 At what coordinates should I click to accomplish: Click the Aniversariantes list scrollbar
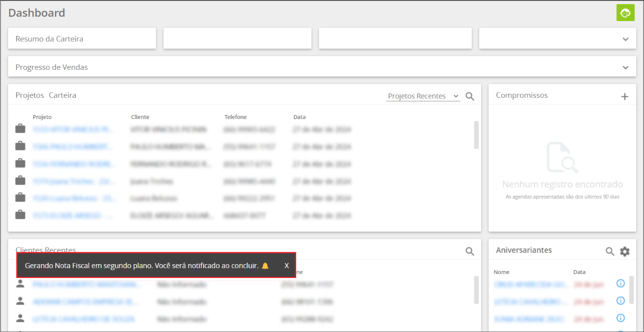(631, 290)
